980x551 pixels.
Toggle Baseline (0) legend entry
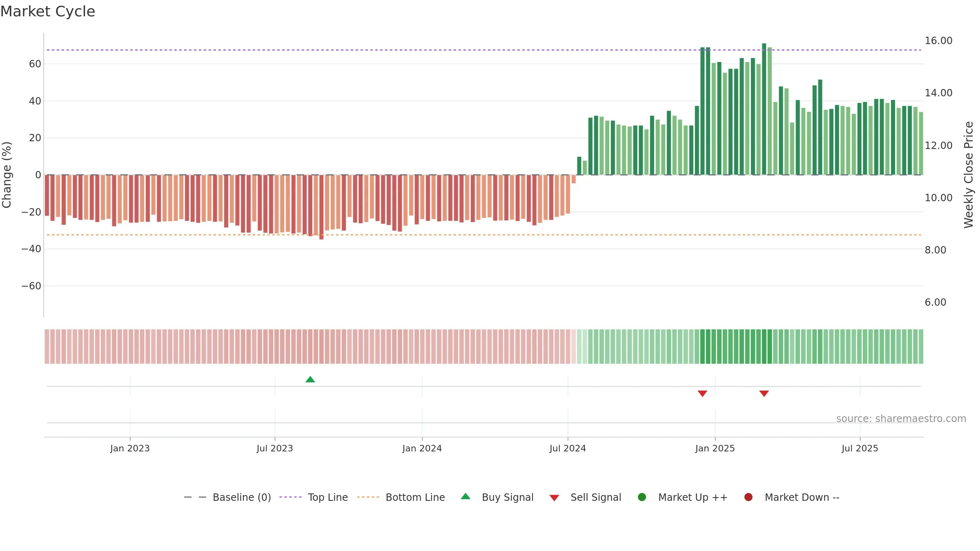point(227,497)
